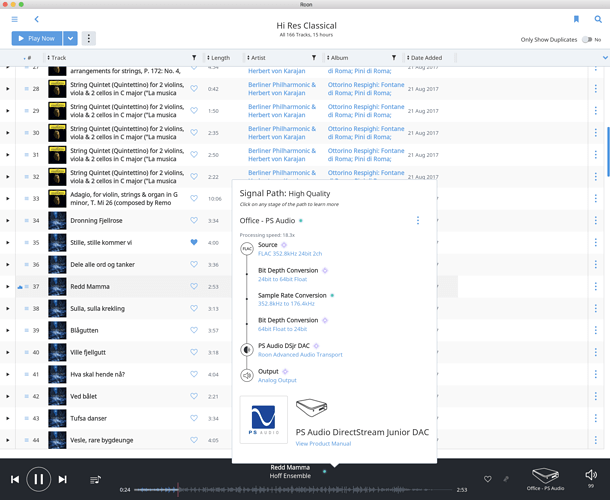Click the Play Now button
Screen dimensions: 610x500
37,39
